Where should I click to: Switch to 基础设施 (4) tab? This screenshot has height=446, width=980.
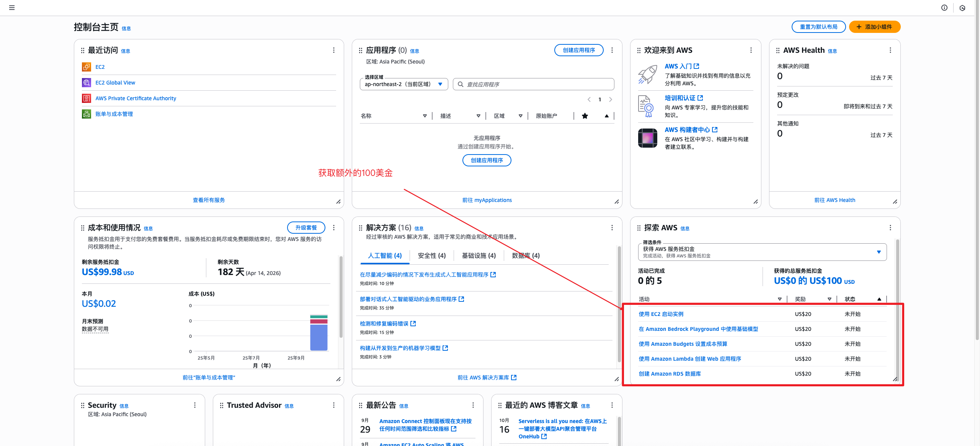point(479,256)
